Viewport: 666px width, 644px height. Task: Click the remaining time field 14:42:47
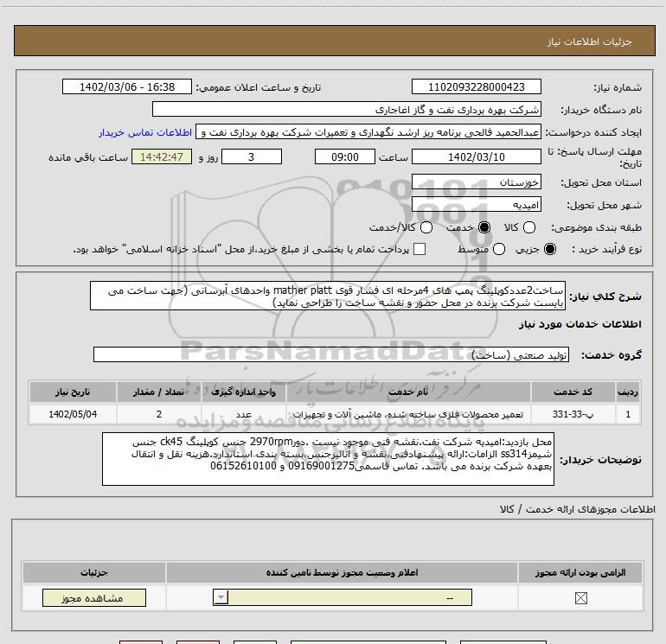(162, 156)
